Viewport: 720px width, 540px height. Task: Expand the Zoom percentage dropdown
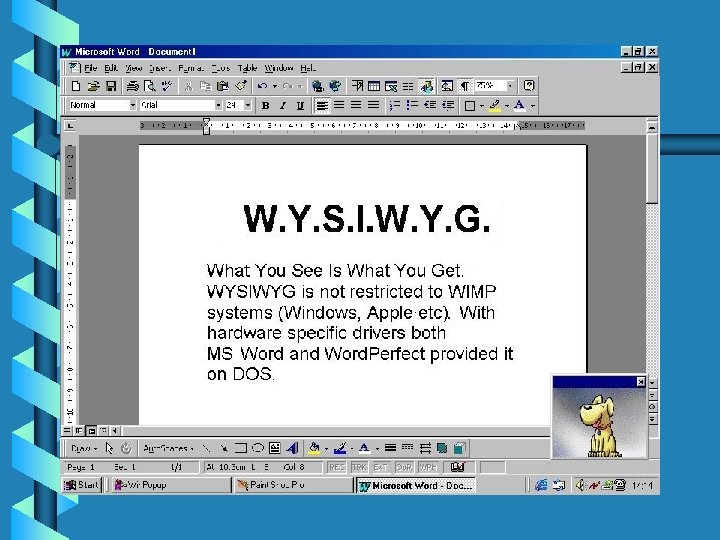[510, 86]
